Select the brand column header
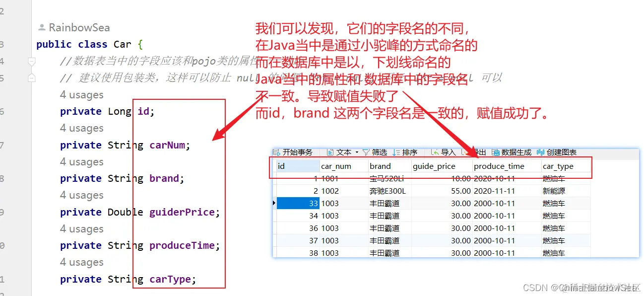Viewport: 644px width, 296px height. tap(389, 166)
